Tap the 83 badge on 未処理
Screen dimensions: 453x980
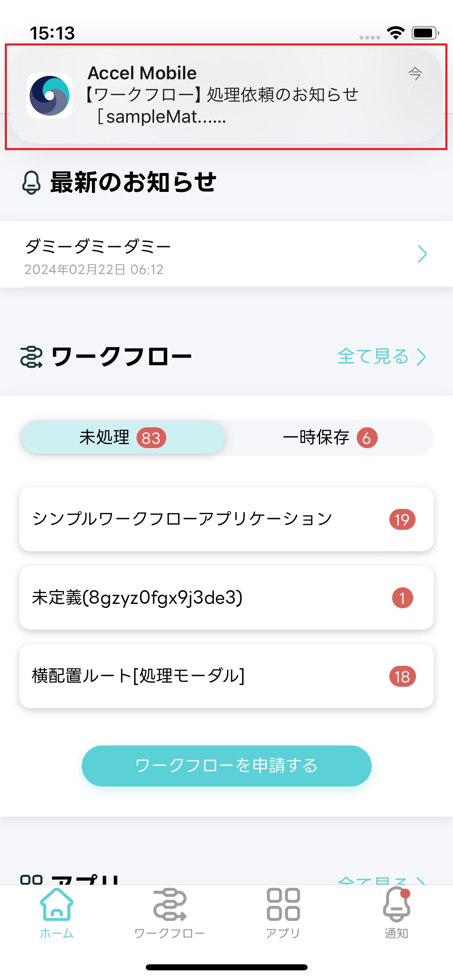tap(151, 438)
